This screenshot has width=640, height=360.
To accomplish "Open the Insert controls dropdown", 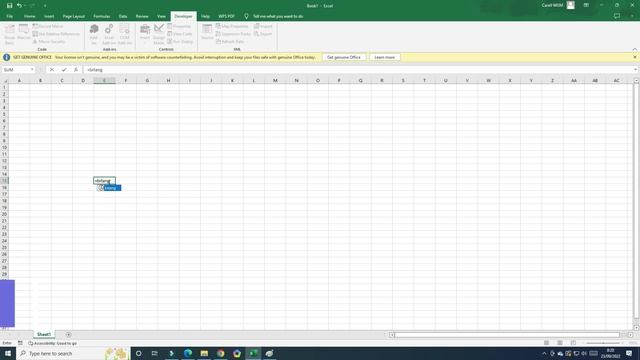I will coord(144,34).
